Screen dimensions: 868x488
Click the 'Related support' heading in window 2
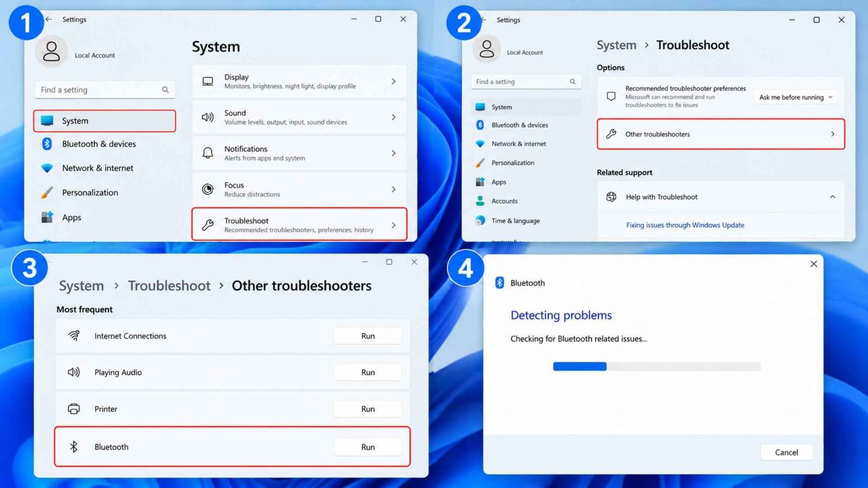tap(624, 172)
